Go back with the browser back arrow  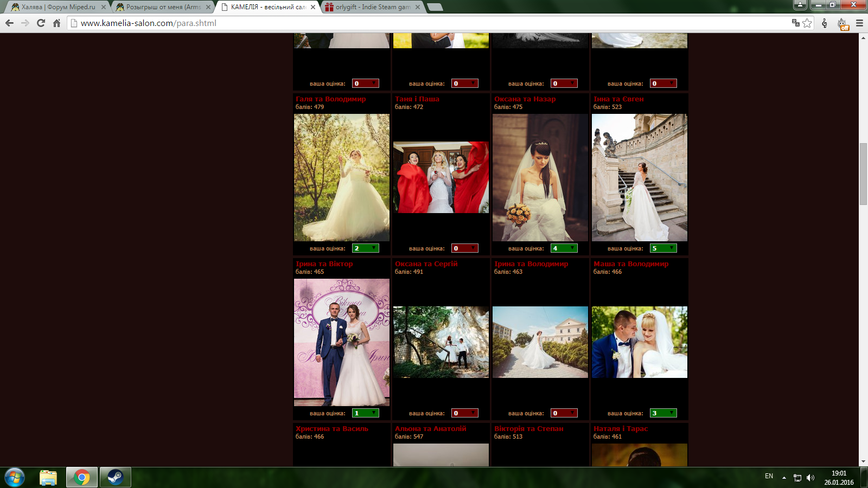[9, 23]
